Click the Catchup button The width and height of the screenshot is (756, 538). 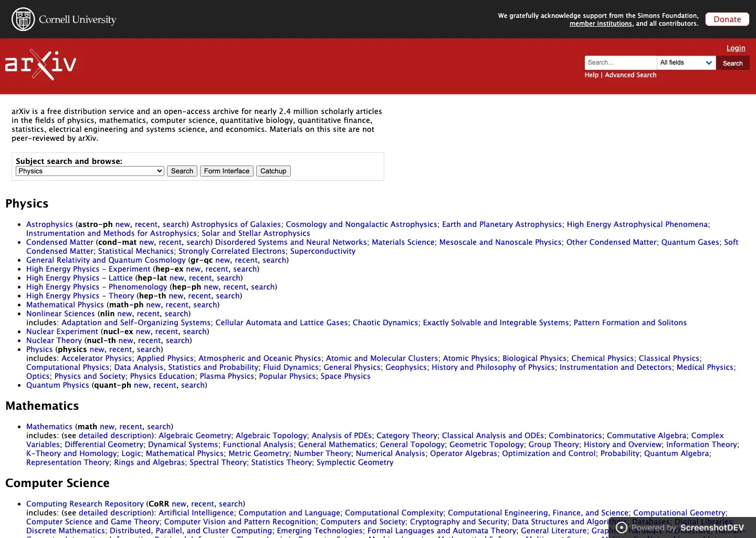tap(273, 171)
